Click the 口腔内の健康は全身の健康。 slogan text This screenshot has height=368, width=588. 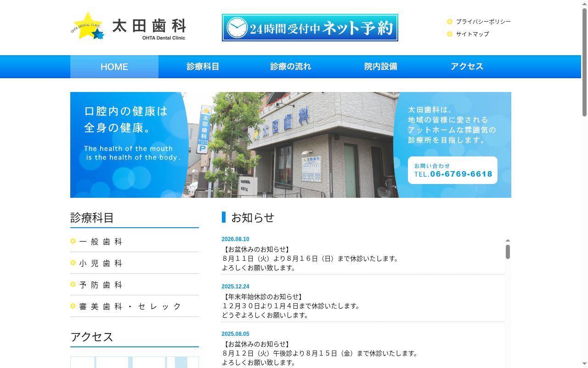tap(126, 120)
